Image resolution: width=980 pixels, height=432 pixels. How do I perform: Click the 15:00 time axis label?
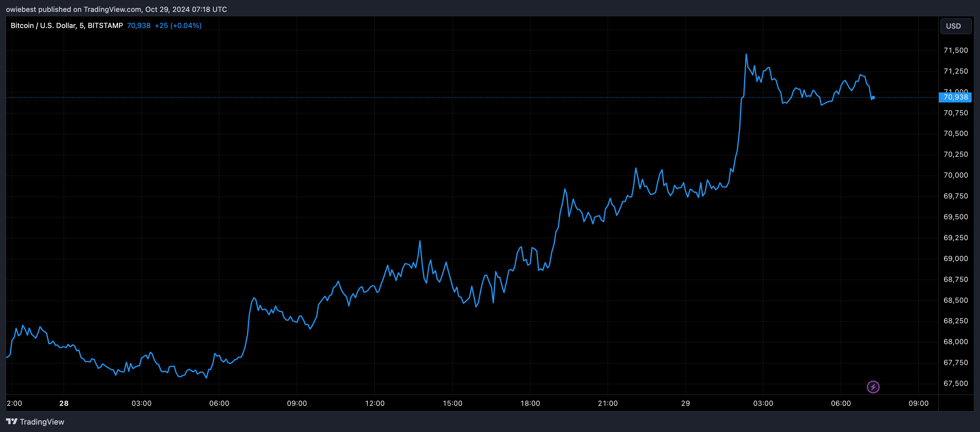(452, 403)
